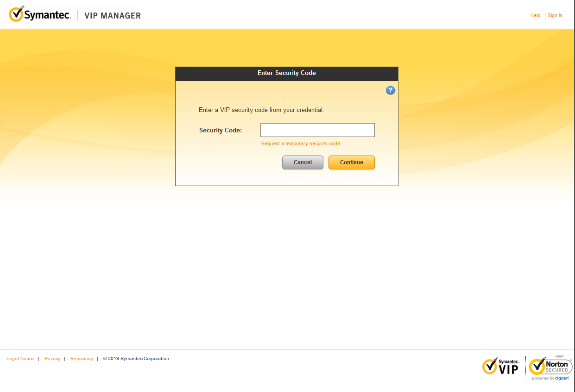The image size is (575, 392).
Task: Click the Norton Secured seal
Action: pyautogui.click(x=550, y=367)
